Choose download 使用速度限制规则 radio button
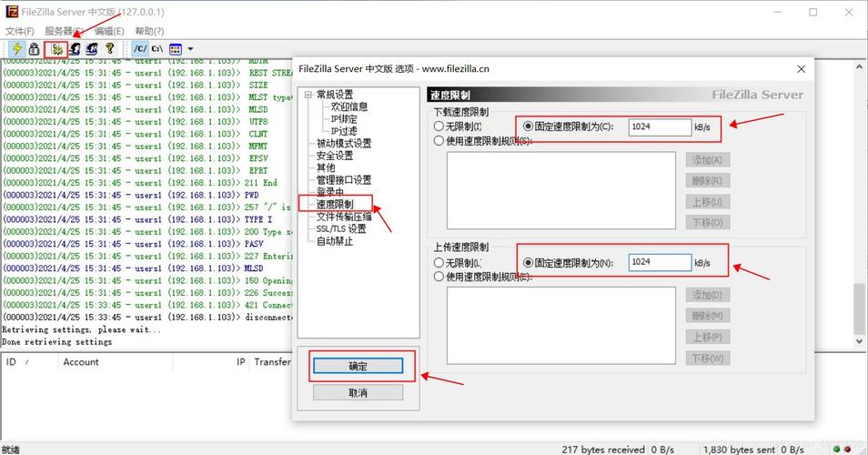Image resolution: width=868 pixels, height=455 pixels. 439,141
